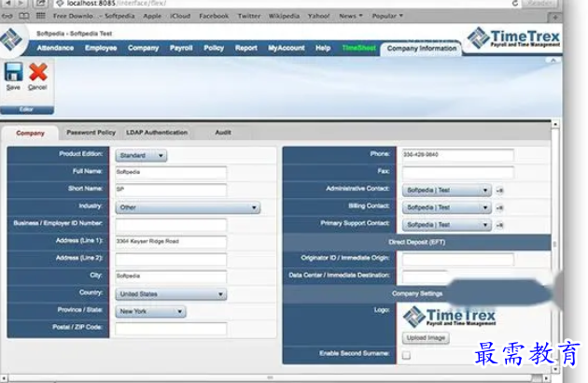The image size is (588, 383).
Task: Open the Billing Contact dropdown
Action: click(447, 207)
